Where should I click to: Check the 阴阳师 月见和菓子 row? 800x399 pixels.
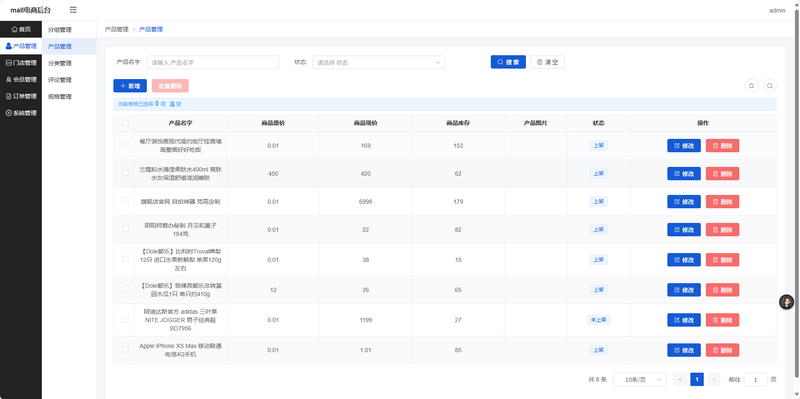click(x=126, y=229)
